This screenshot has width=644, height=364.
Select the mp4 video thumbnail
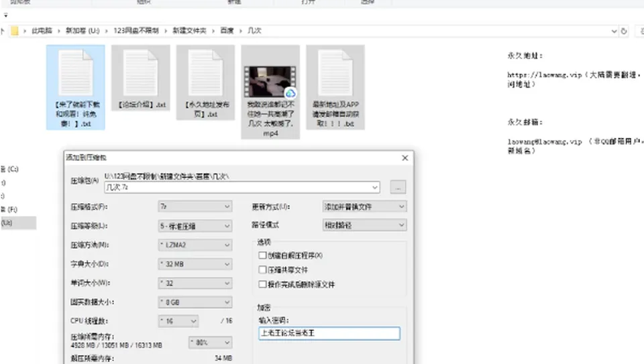point(270,82)
